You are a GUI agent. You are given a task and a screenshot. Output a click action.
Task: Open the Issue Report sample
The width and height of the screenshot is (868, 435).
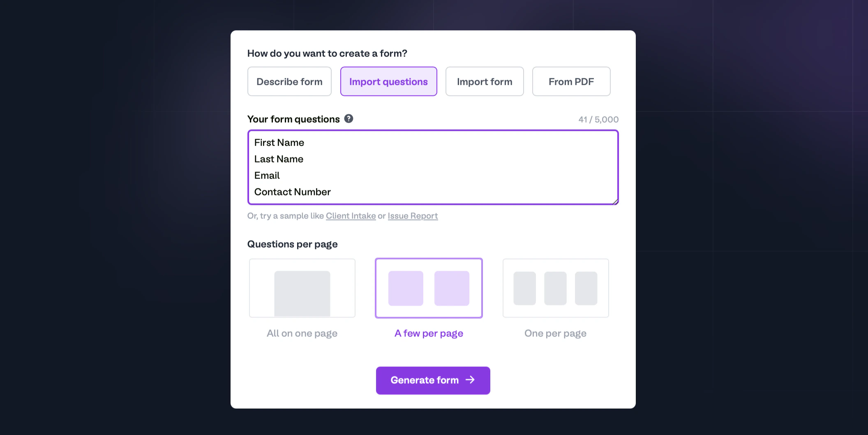coord(413,215)
